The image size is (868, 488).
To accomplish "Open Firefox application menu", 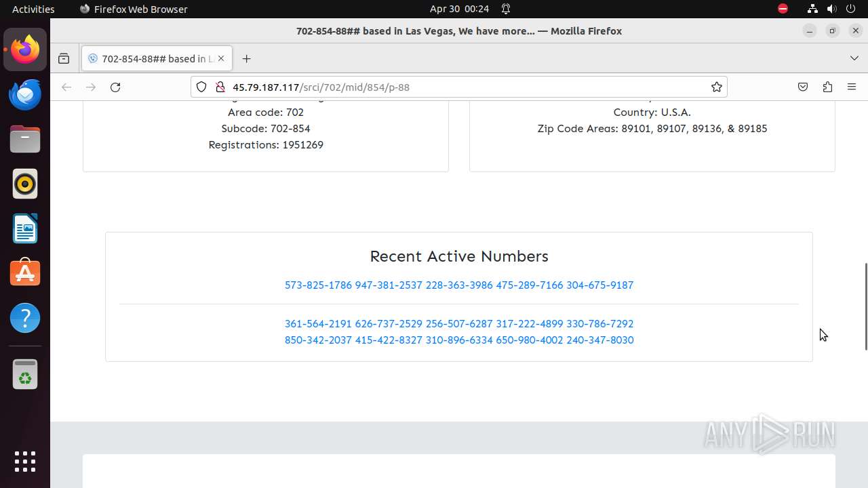I will coord(852,87).
